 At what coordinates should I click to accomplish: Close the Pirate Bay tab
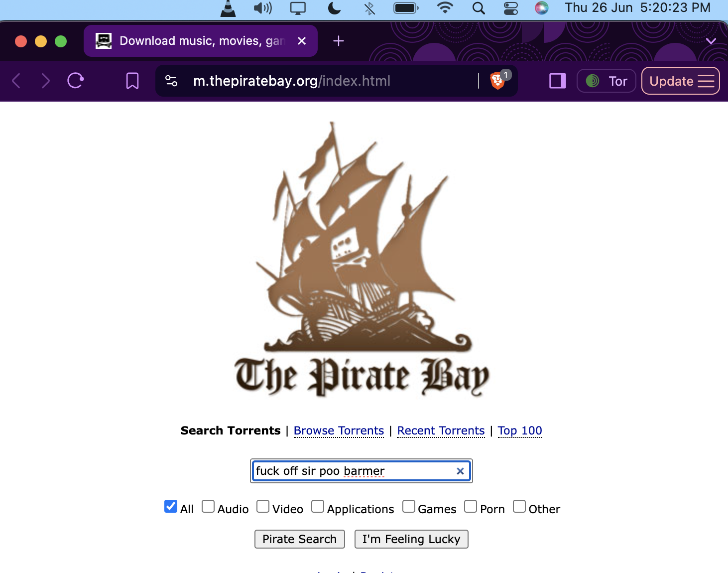[x=302, y=41]
